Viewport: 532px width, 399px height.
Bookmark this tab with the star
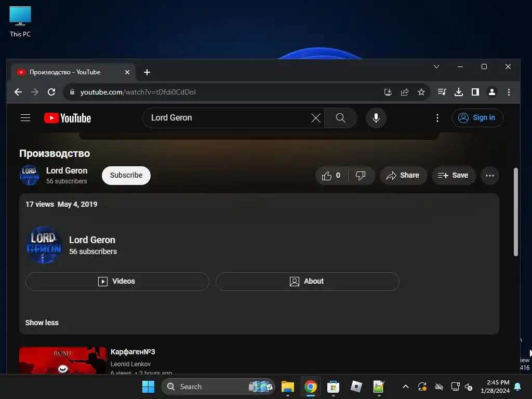421,92
